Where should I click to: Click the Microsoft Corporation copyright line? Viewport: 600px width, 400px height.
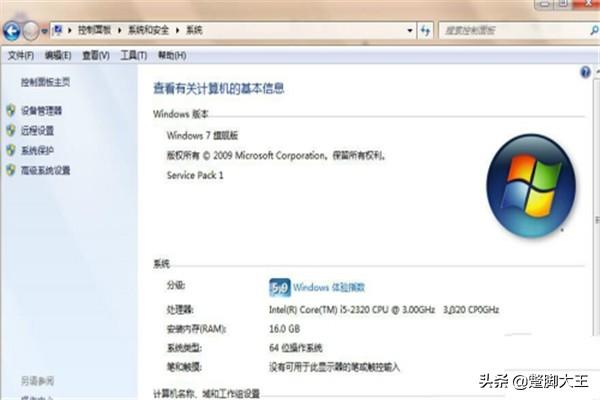click(276, 155)
